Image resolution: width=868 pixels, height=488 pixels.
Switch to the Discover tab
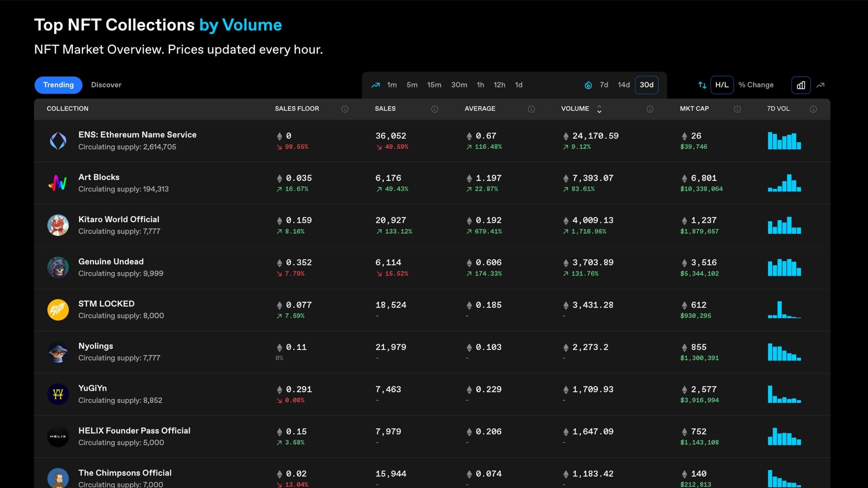[106, 85]
